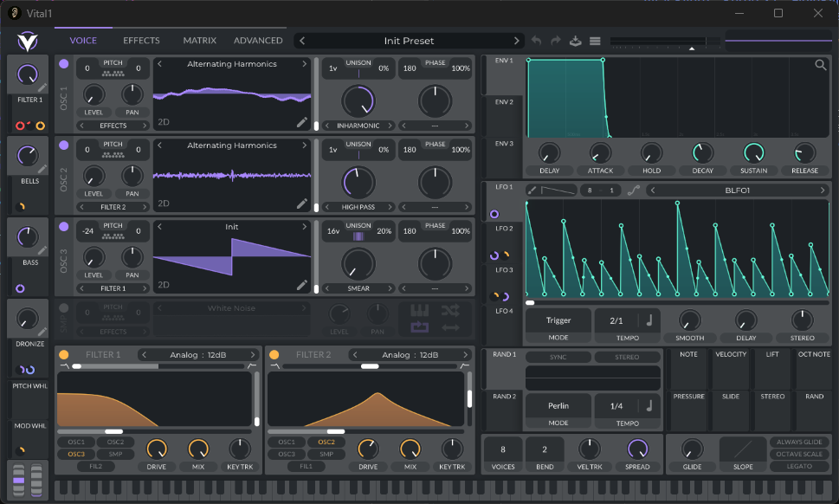Screen dimensions: 839x504
Task: Toggle the LFO smooth curve icon
Action: (634, 190)
